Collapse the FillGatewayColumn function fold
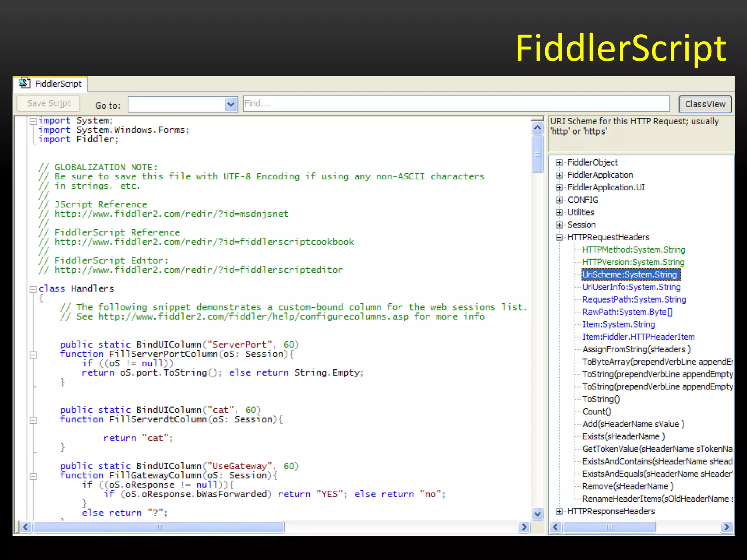This screenshot has width=747, height=560. [33, 476]
